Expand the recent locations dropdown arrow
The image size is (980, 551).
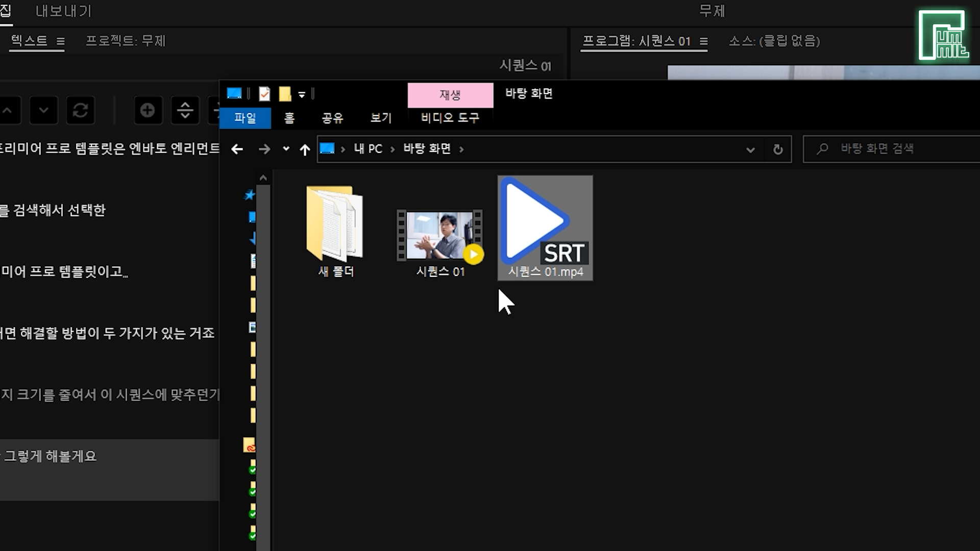tap(286, 149)
